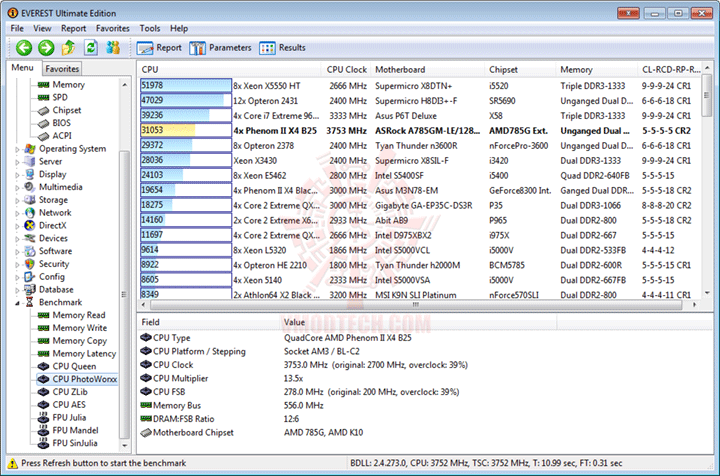Sort by the Chipset column header

[520, 70]
